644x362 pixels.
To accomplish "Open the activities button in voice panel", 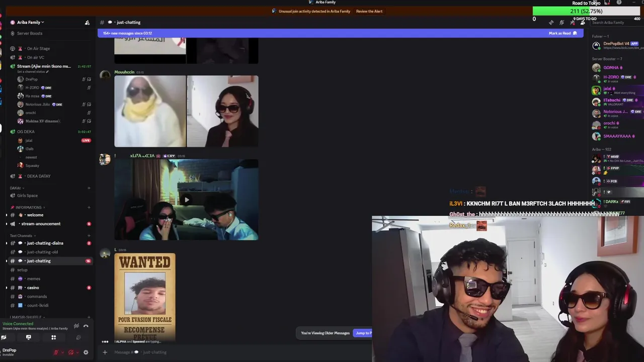I will click(x=53, y=337).
